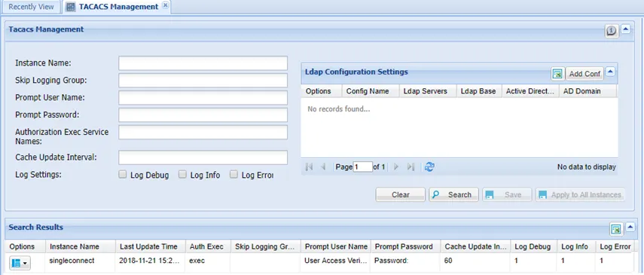Enable the Log Error checkbox
Image resolution: width=644 pixels, height=275 pixels.
233,175
